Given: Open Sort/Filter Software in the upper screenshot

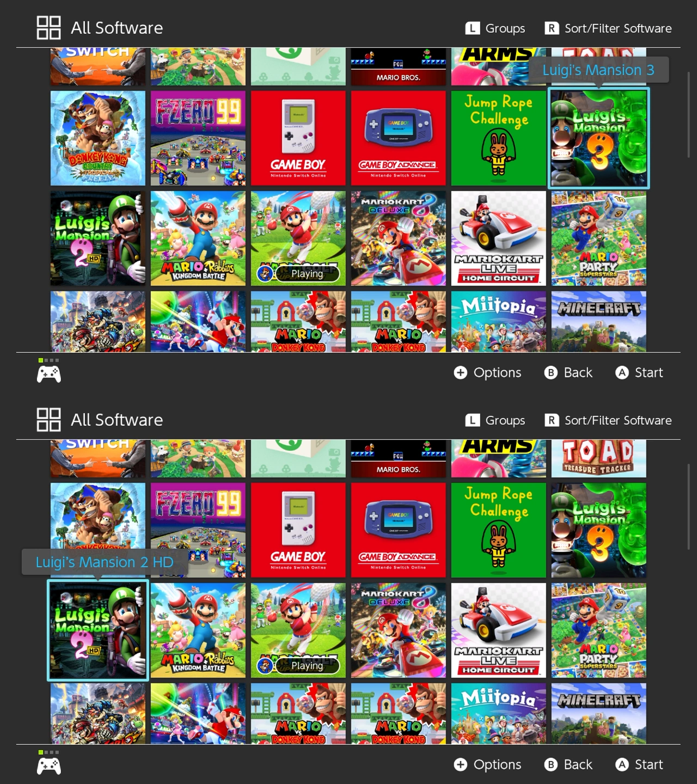Looking at the screenshot, I should pyautogui.click(x=608, y=28).
